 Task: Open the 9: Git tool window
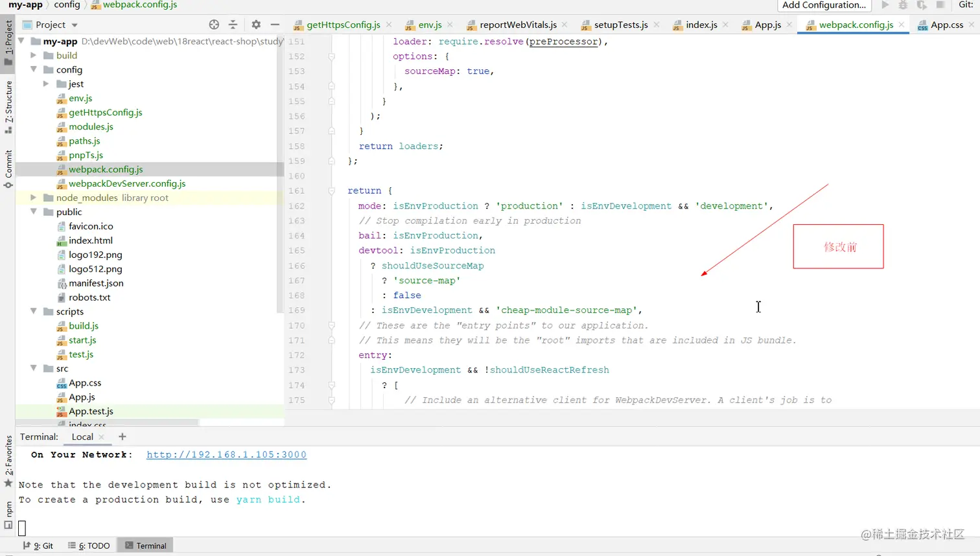coord(38,546)
